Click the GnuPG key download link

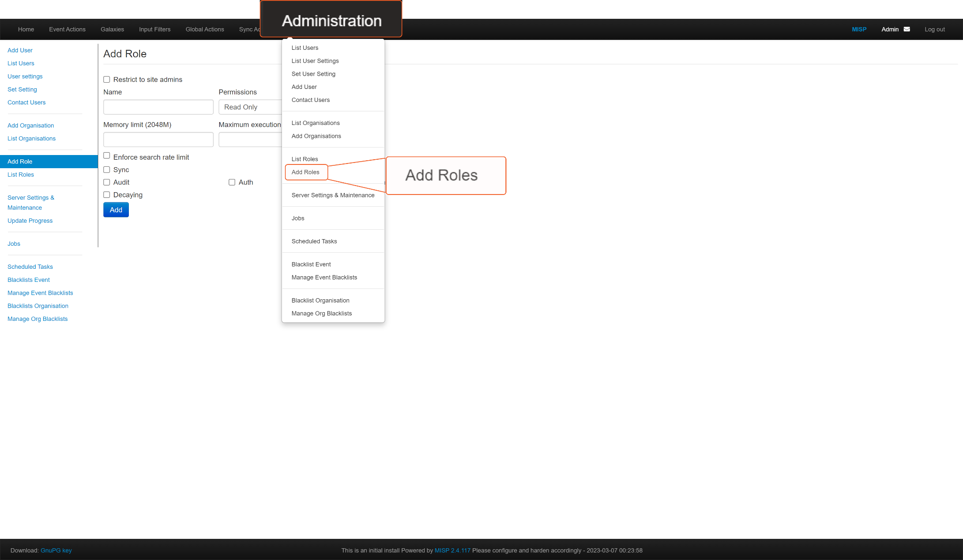coord(56,550)
